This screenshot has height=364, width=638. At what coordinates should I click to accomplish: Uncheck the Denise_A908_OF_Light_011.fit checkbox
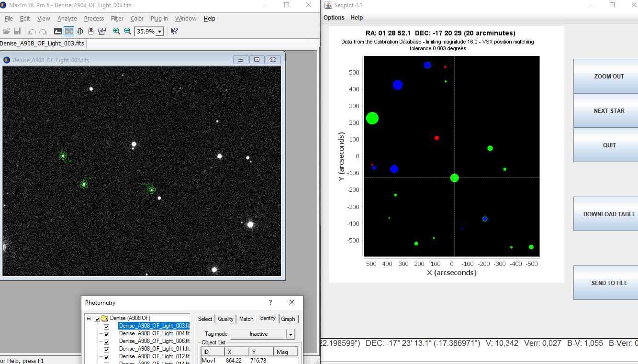click(x=107, y=349)
